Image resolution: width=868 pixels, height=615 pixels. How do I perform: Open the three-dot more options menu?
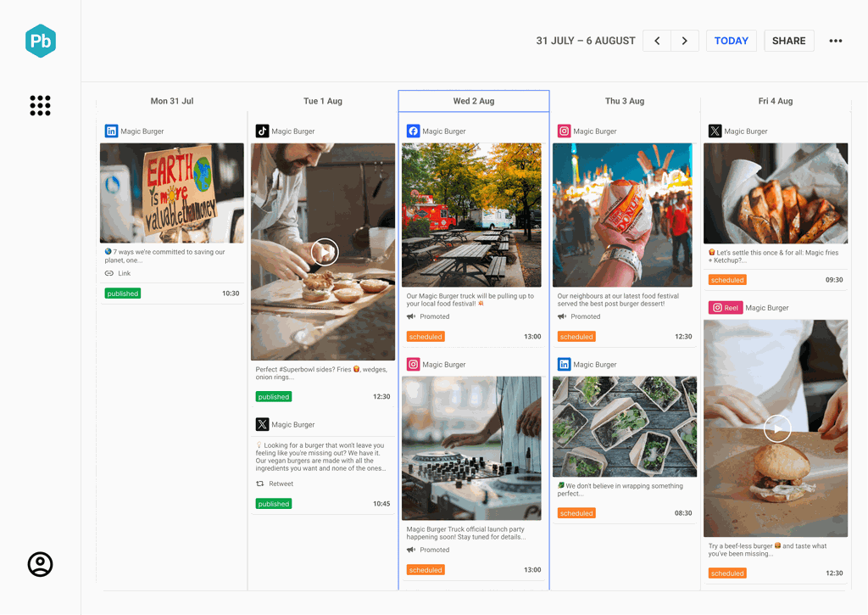(836, 41)
